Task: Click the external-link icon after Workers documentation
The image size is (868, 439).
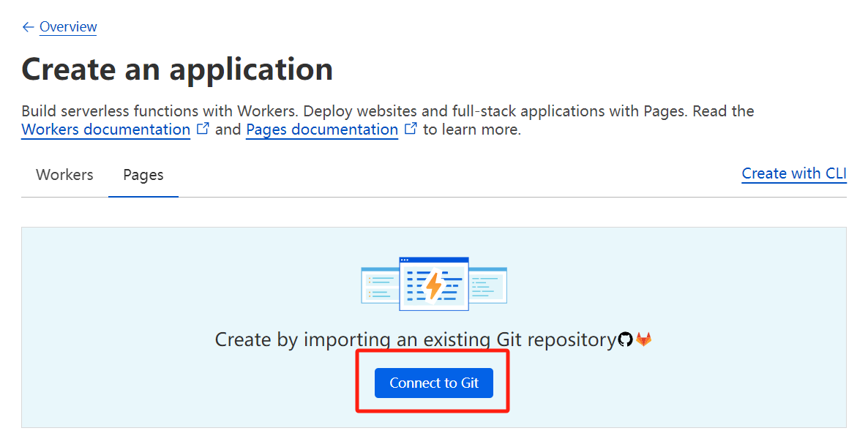Action: [x=203, y=129]
